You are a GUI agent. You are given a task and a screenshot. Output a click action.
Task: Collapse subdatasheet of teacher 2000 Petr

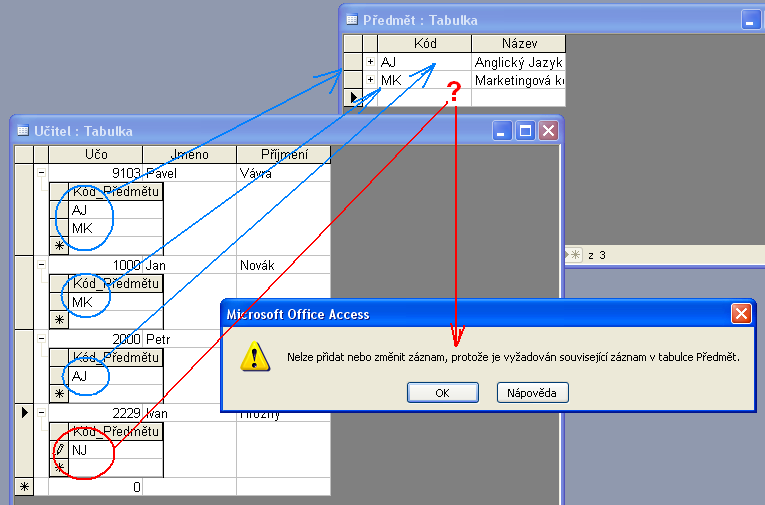pos(41,338)
